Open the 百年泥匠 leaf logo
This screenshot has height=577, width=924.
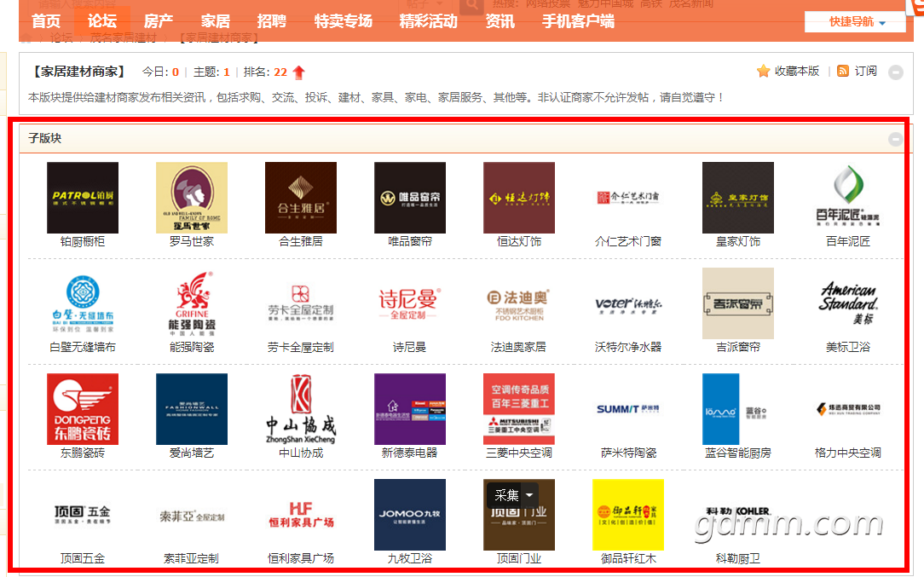(847, 198)
